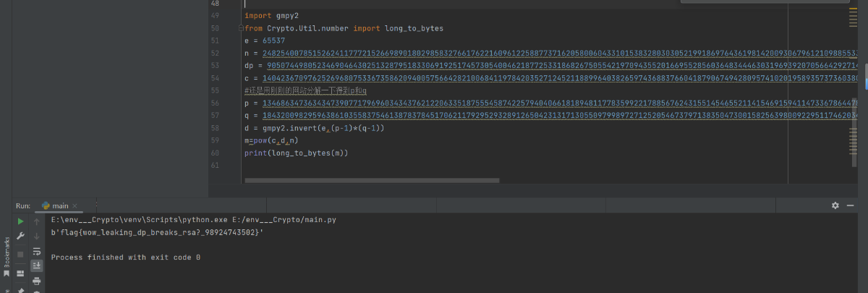Open the Bookmarks side tool window
This screenshot has width=868, height=293.
[x=7, y=257]
